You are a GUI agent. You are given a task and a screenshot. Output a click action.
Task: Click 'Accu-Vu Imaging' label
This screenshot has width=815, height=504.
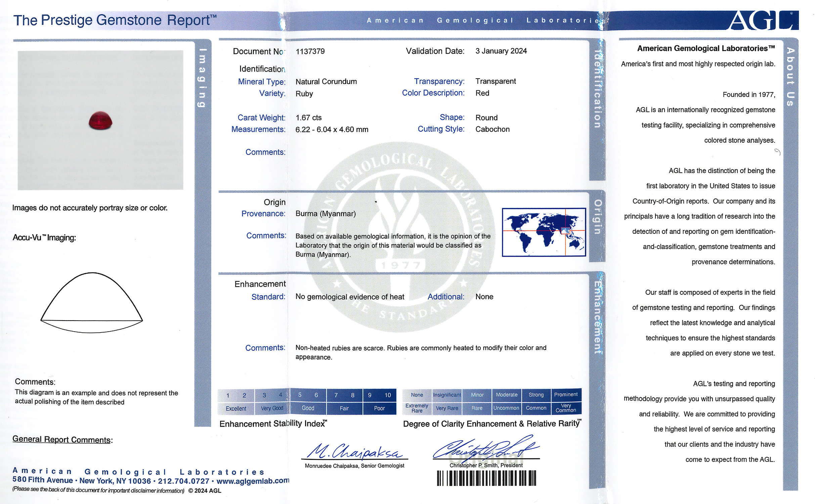(44, 238)
